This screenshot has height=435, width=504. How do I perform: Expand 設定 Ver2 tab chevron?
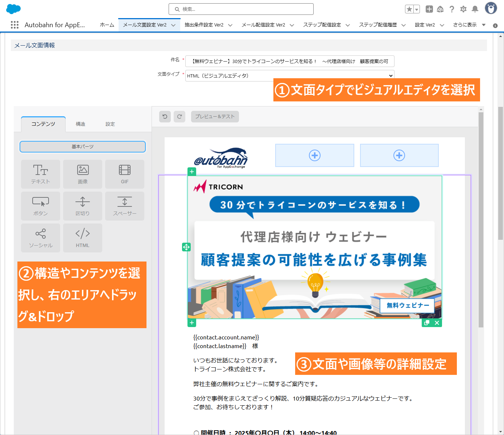click(x=442, y=25)
